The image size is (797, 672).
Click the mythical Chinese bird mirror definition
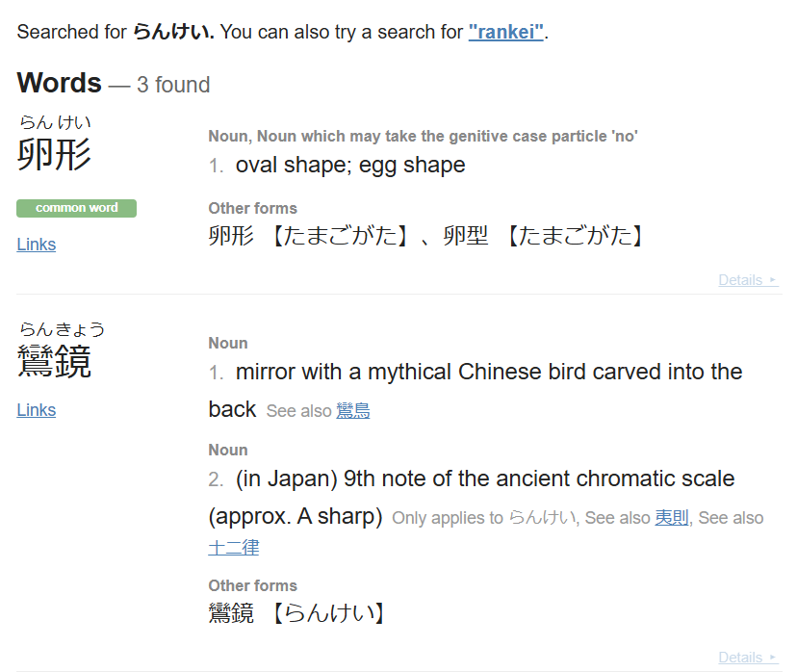click(488, 373)
